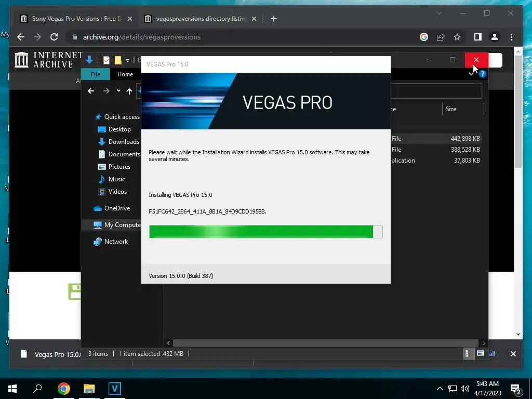
Task: Open File Explorer help icon
Action: [x=483, y=74]
